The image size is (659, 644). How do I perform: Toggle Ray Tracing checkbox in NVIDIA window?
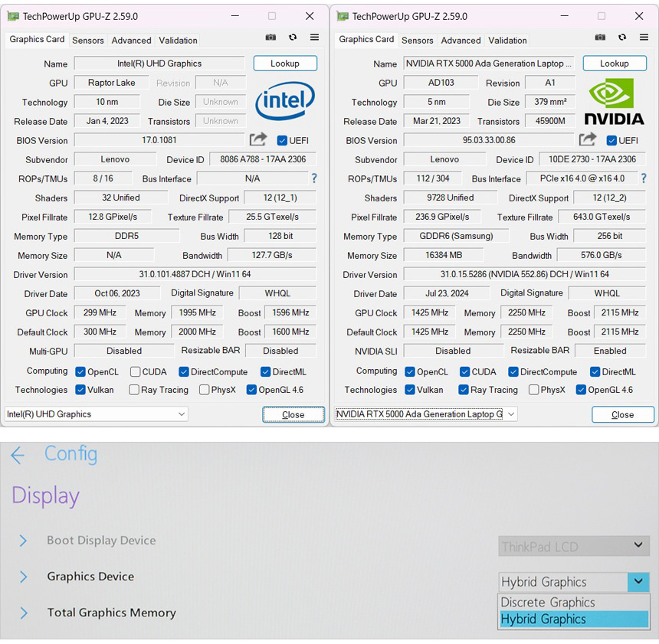(x=464, y=390)
